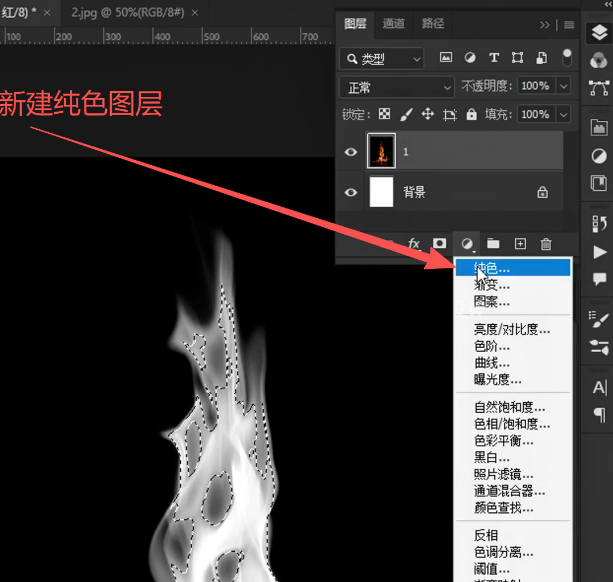This screenshot has width=613, height=582.
Task: Collapse panel with double chevron icon
Action: [545, 25]
